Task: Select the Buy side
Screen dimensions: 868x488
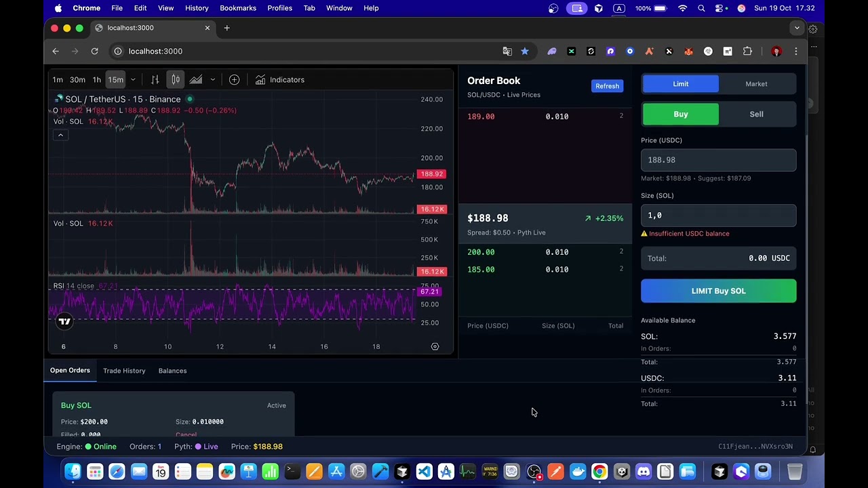Action: coord(680,115)
